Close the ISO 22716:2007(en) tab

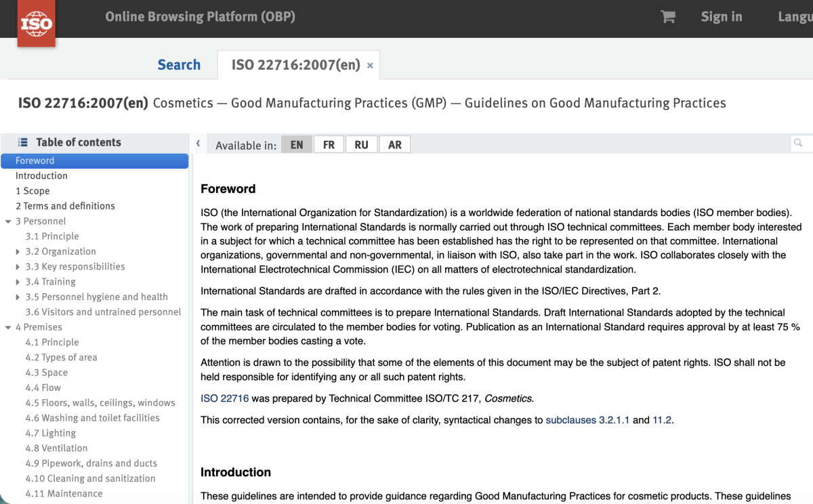(370, 66)
